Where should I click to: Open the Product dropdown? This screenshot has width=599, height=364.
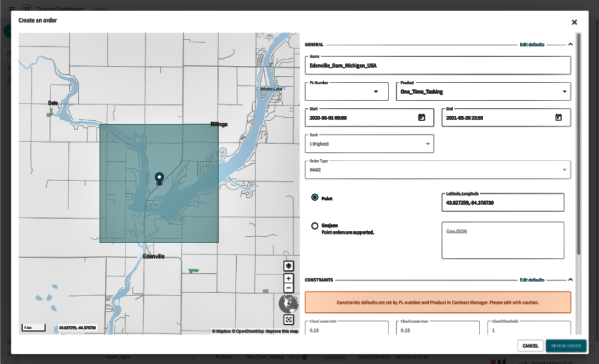point(564,91)
